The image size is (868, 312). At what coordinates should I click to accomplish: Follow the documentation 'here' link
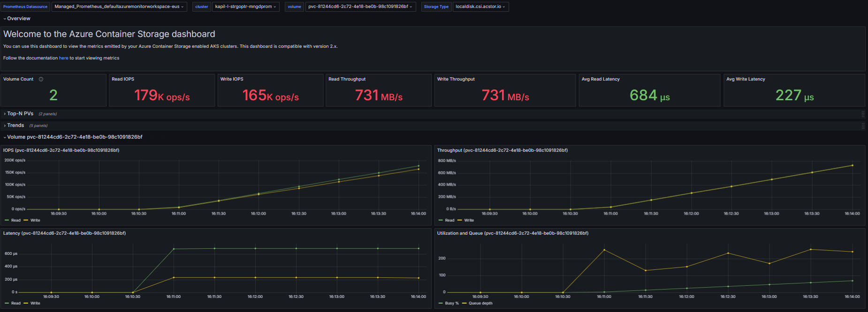[63, 58]
